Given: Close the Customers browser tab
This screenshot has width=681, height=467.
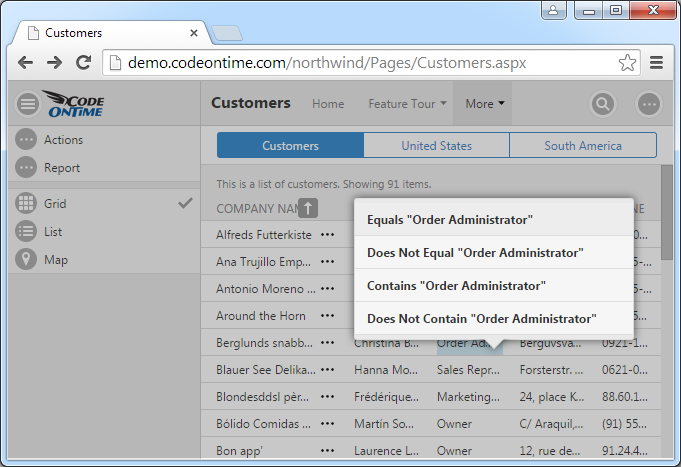Looking at the screenshot, I should (194, 33).
